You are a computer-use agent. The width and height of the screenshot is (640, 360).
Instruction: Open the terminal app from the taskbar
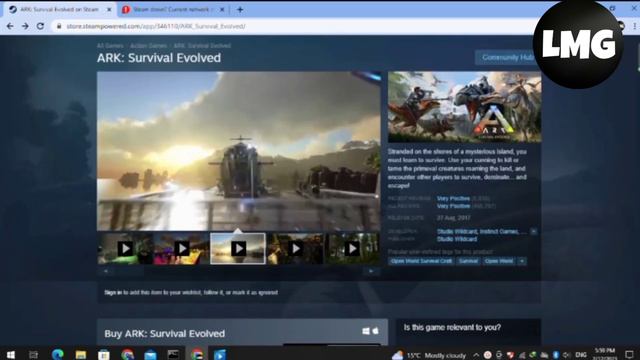point(173,355)
